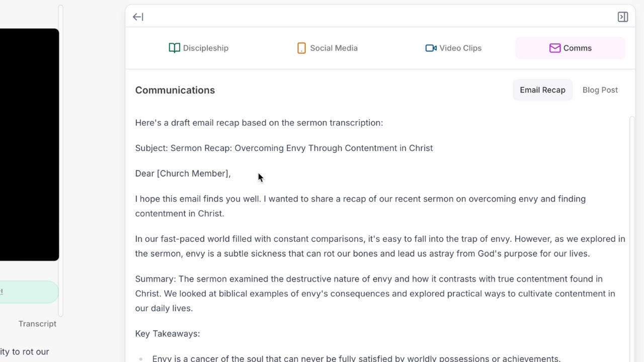Select the Email Recap view
Viewport: 644px width, 362px height.
(x=542, y=89)
